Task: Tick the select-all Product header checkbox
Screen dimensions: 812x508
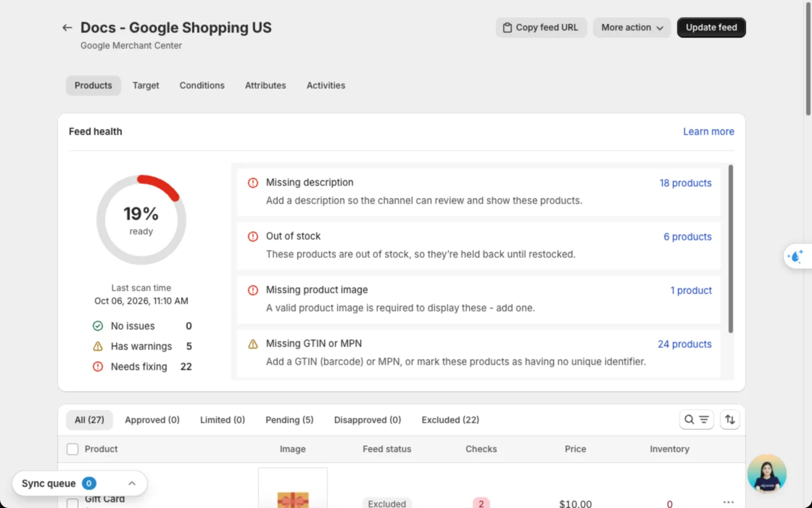Action: [73, 449]
